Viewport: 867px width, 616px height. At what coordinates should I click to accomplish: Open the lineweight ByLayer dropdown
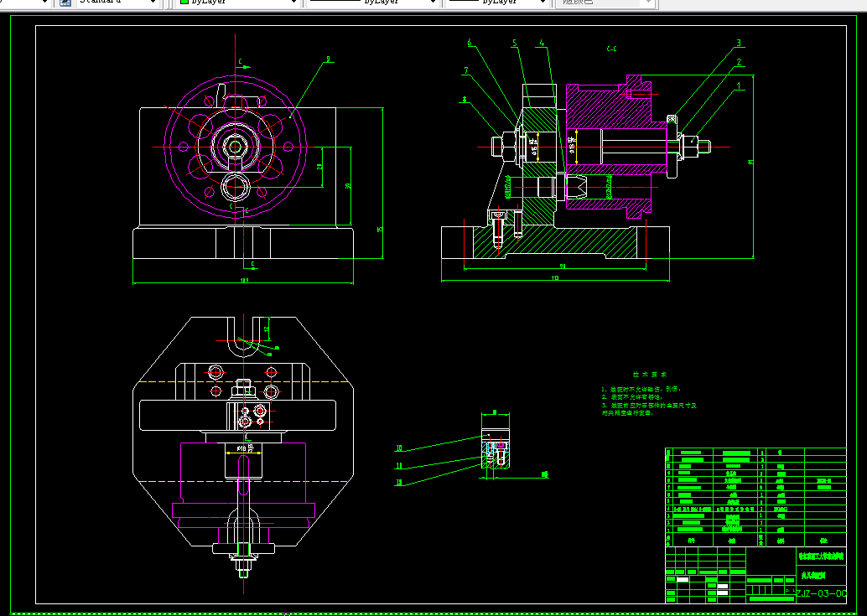click(497, 3)
